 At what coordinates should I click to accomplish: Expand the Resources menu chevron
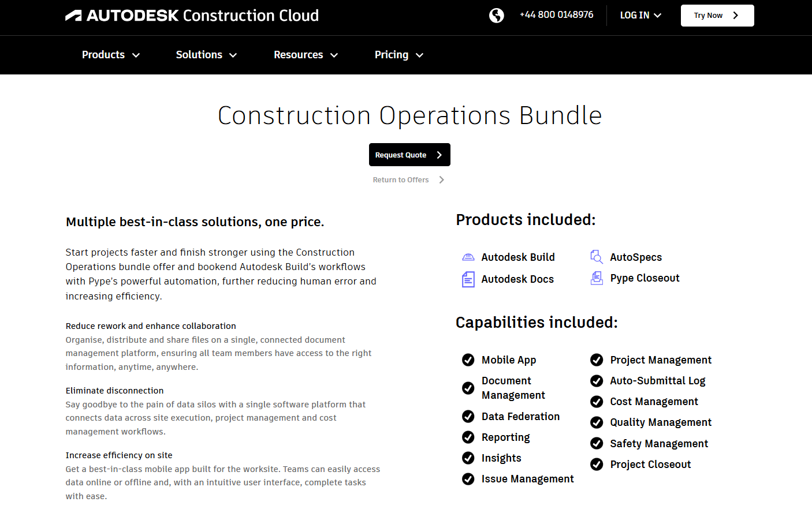(x=334, y=55)
